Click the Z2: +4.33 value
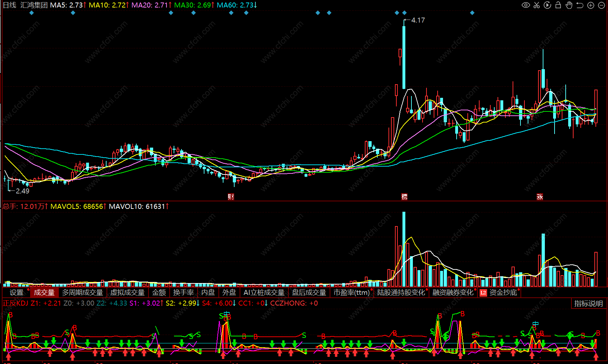 tap(112, 303)
